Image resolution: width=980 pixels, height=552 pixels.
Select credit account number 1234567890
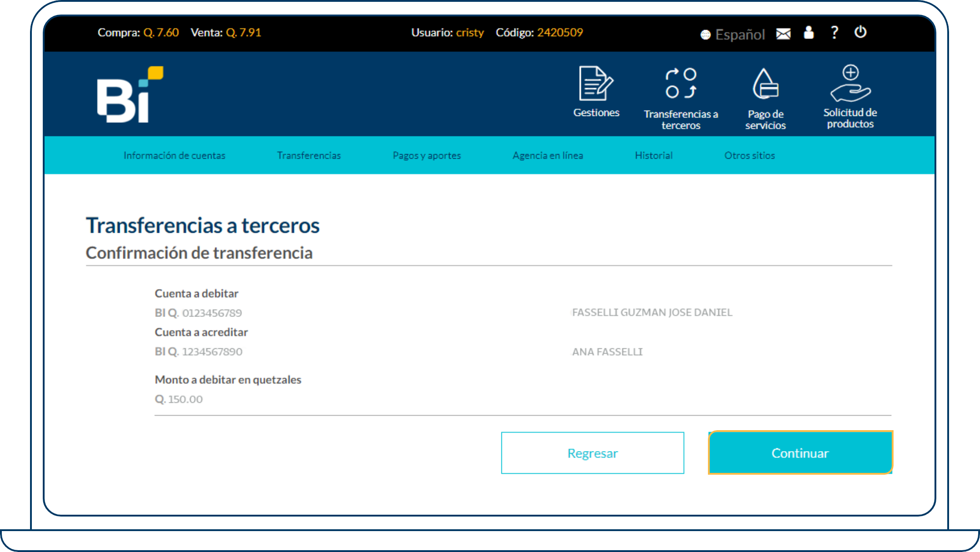212,351
